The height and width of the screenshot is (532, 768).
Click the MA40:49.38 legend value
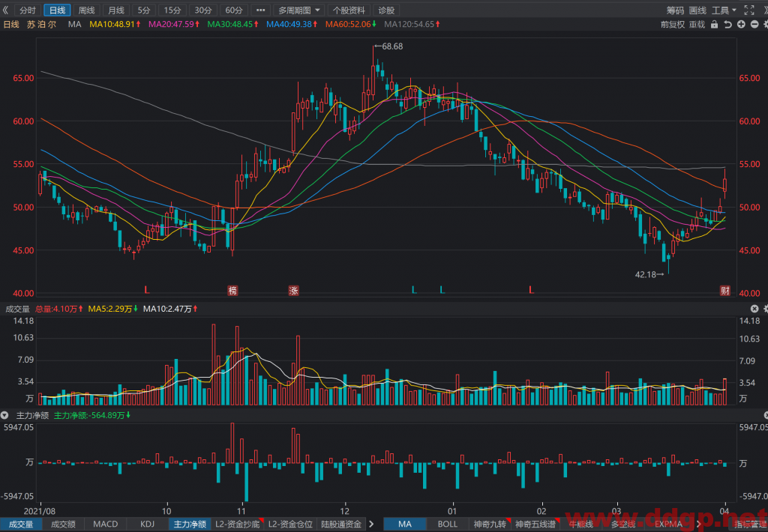(292, 24)
